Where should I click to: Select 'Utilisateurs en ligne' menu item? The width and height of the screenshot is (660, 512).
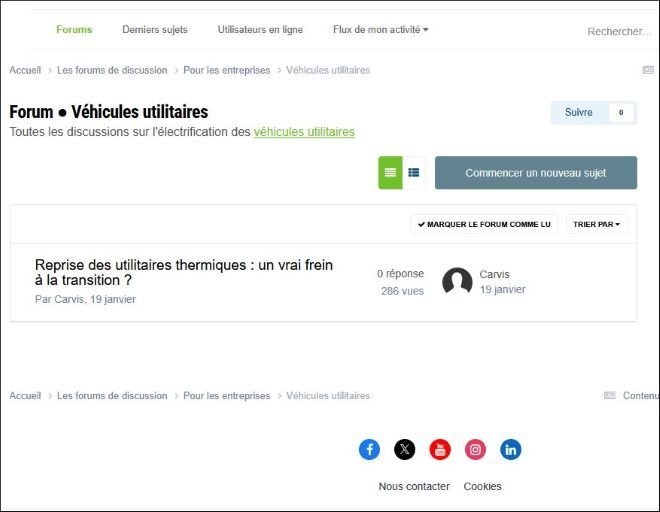[260, 30]
